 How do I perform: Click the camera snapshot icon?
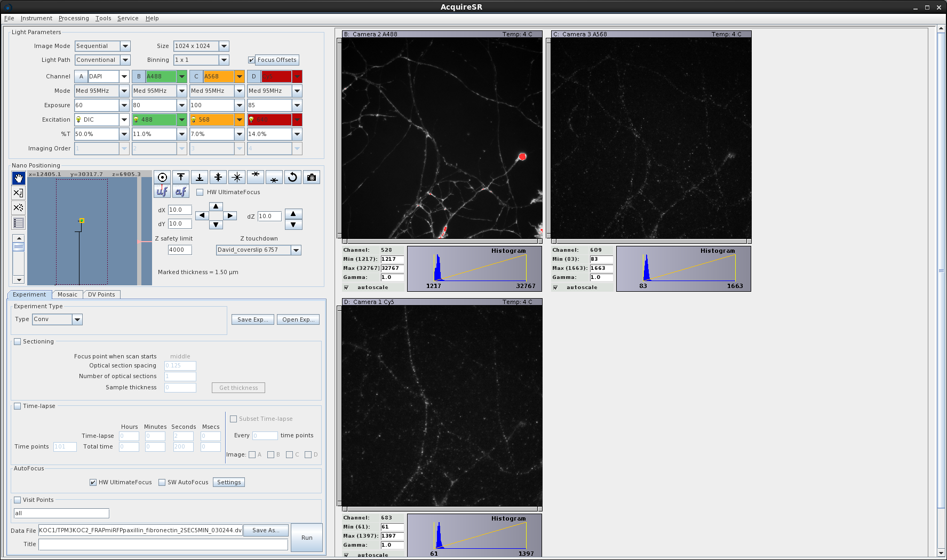312,178
